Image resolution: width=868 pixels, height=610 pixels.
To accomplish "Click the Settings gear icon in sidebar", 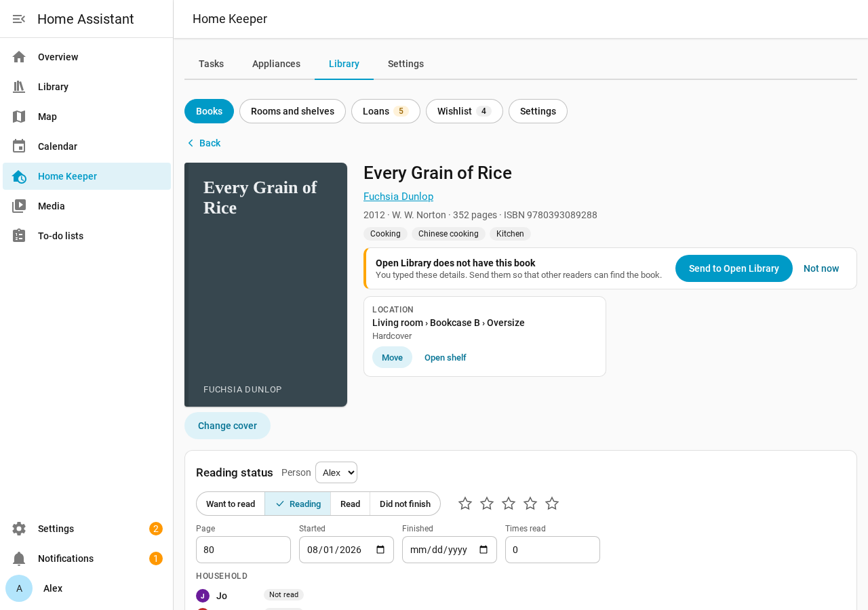I will 19,529.
